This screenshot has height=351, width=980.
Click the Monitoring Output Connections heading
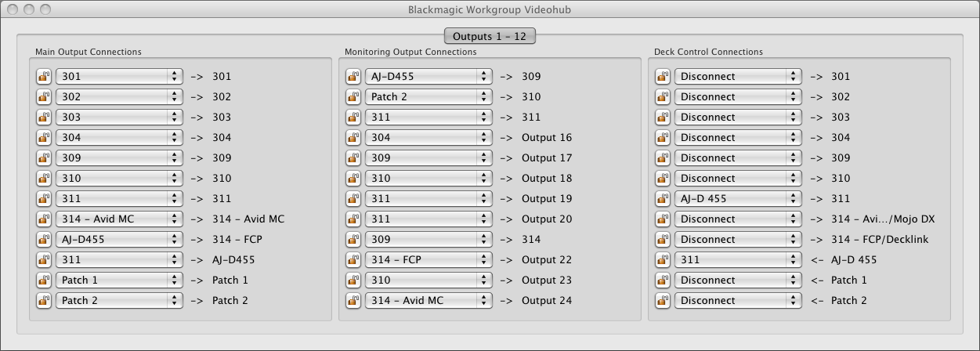click(410, 52)
